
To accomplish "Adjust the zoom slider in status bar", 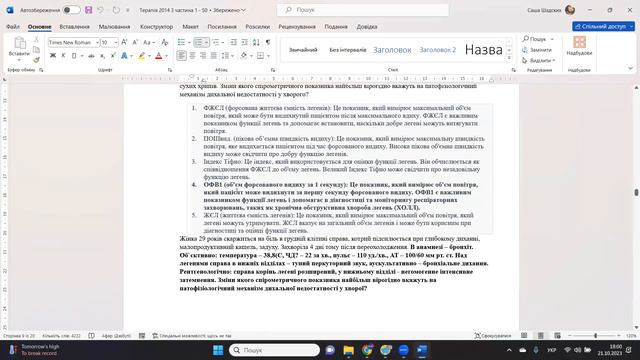I will (596, 336).
